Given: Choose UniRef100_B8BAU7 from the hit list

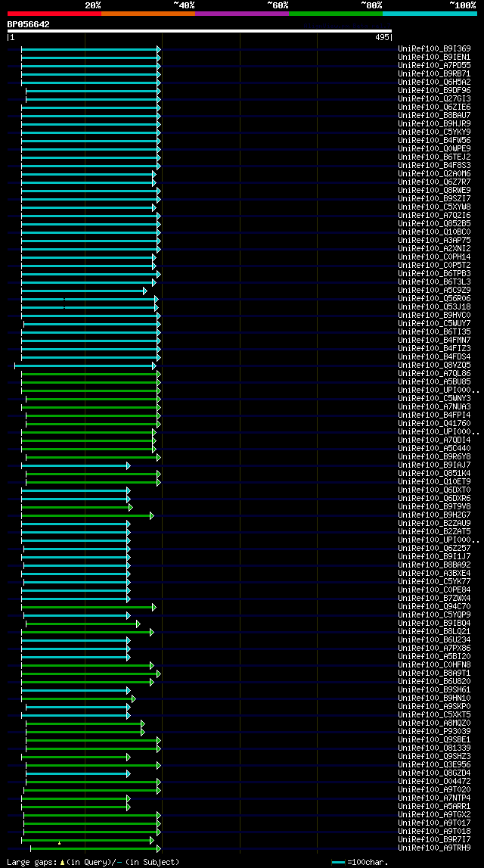Looking at the screenshot, I should (434, 115).
